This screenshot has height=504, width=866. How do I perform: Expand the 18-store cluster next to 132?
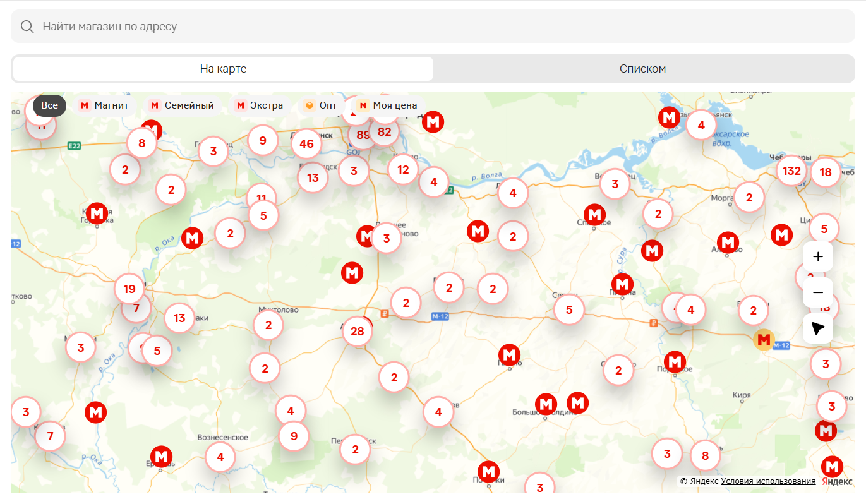click(x=826, y=172)
